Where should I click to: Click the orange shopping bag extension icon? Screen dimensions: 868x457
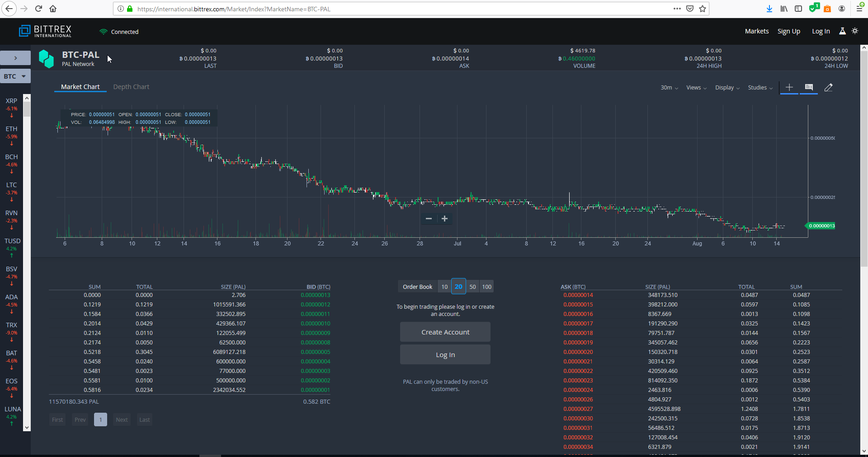[827, 9]
